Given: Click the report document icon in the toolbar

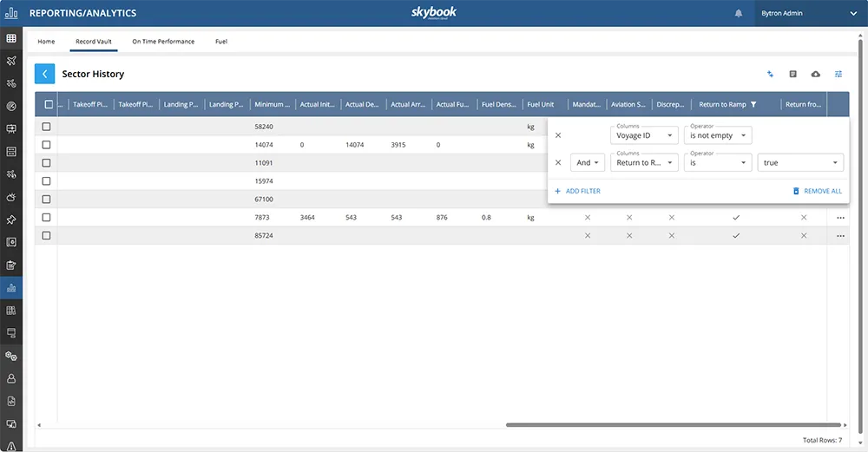Looking at the screenshot, I should click(x=792, y=75).
